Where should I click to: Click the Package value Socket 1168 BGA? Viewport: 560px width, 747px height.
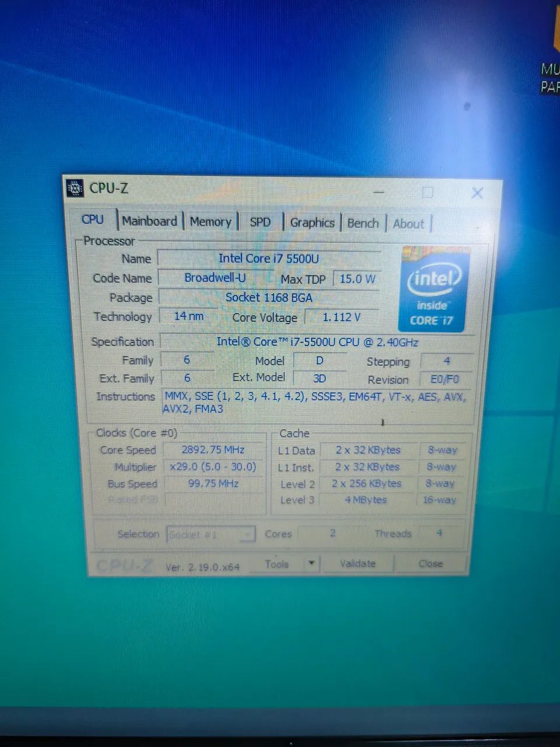269,297
